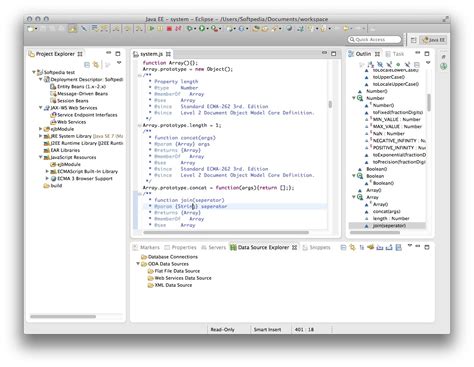Click the Number class icon in Outline
The height and width of the screenshot is (367, 474).
pyautogui.click(x=360, y=98)
